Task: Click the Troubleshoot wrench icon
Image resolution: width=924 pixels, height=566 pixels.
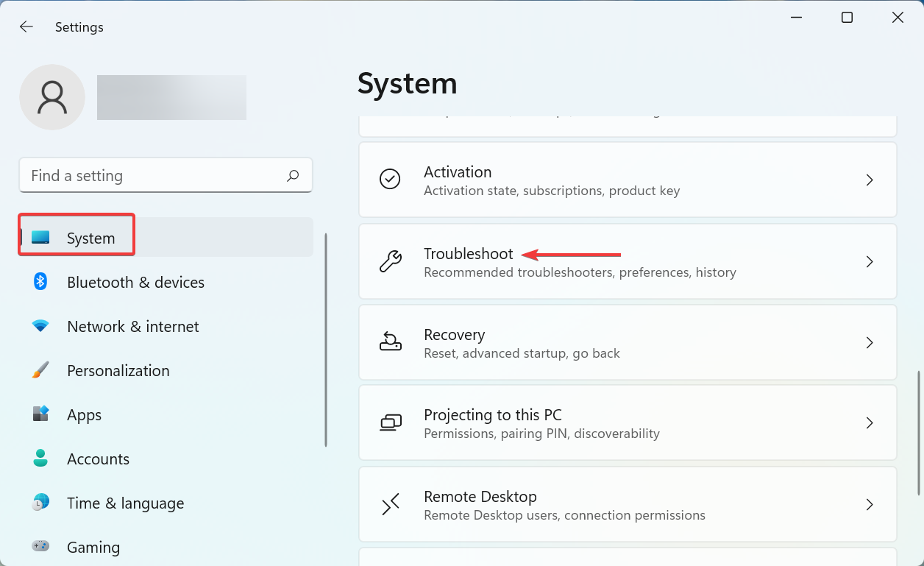Action: click(391, 261)
